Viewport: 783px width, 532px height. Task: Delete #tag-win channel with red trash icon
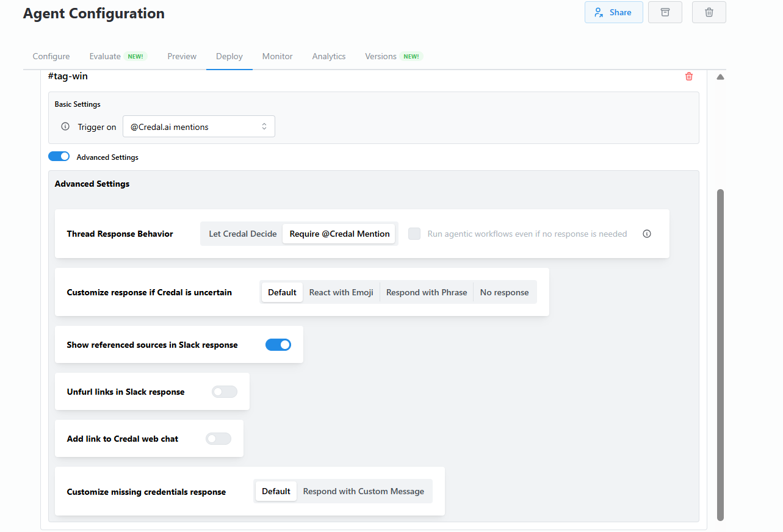pyautogui.click(x=689, y=76)
